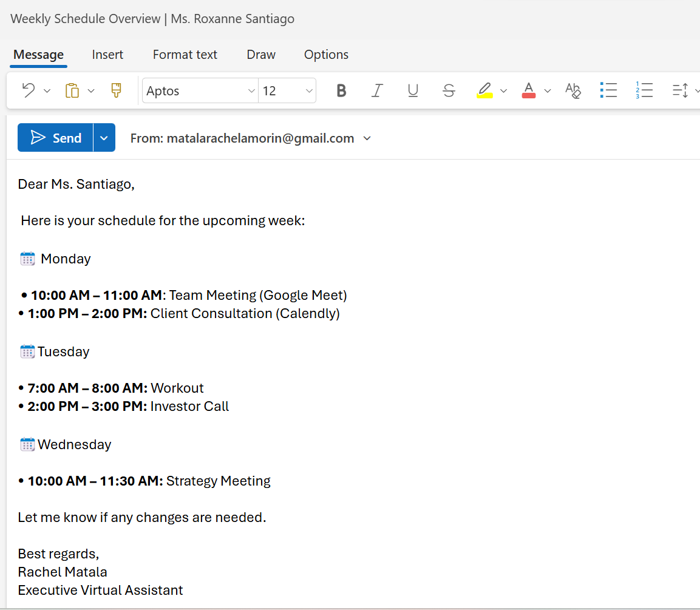Apply the yellow text highlight color
700x610 pixels.
pos(484,90)
